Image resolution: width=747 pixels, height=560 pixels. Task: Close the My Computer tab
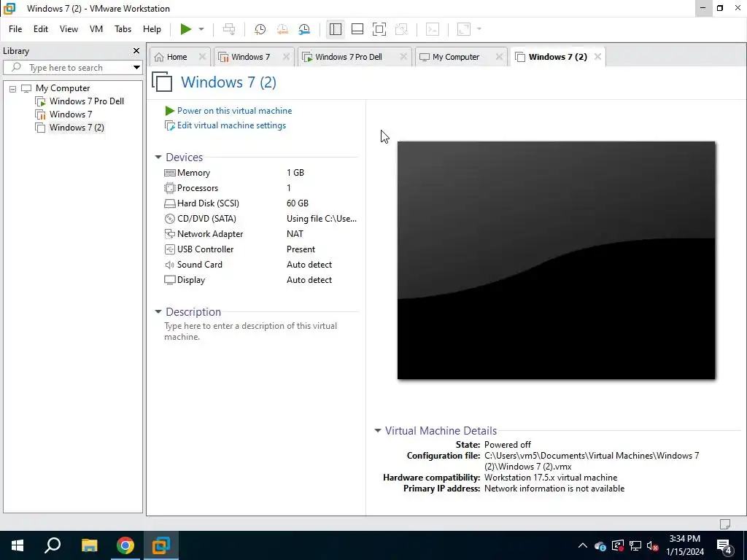point(499,57)
